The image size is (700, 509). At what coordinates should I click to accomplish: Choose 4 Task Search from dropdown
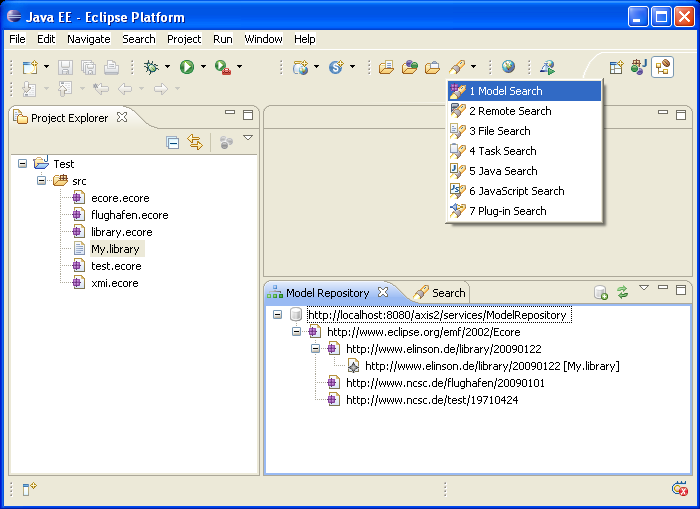(525, 151)
